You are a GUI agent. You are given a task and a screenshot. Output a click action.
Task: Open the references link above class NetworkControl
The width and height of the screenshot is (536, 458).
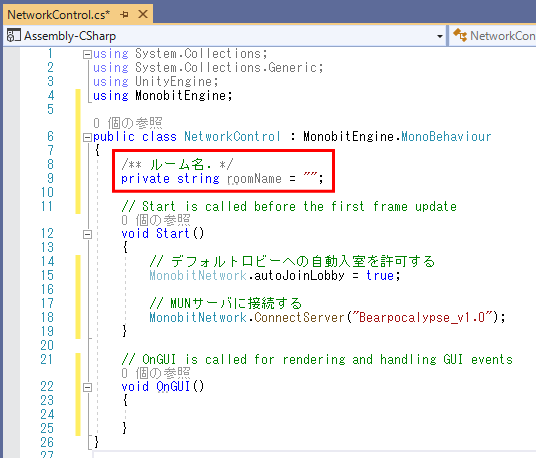(128, 123)
